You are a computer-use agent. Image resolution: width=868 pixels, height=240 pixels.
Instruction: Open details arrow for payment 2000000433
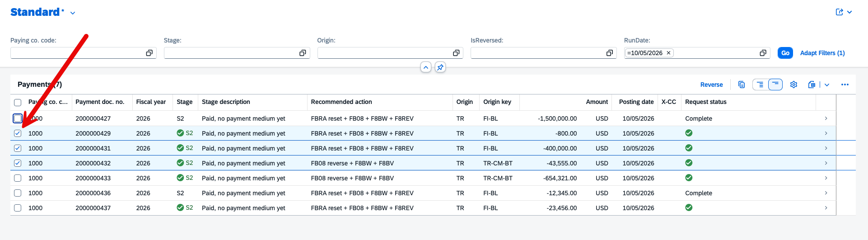coord(826,178)
